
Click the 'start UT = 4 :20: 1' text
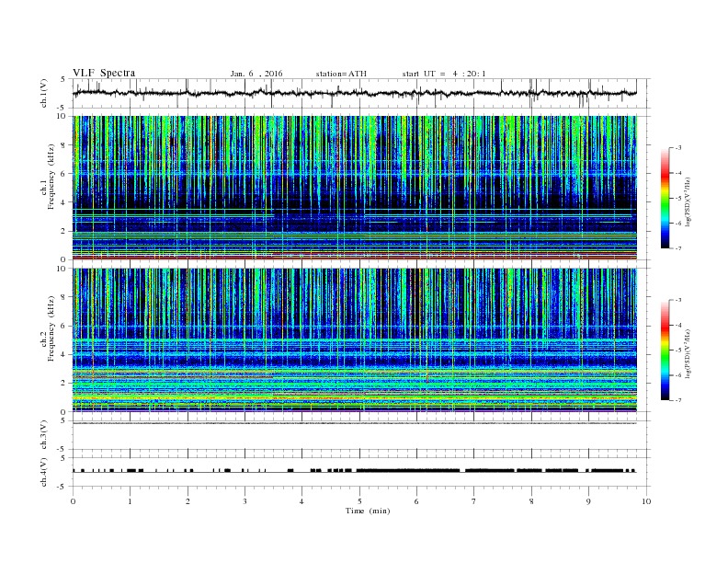(444, 74)
